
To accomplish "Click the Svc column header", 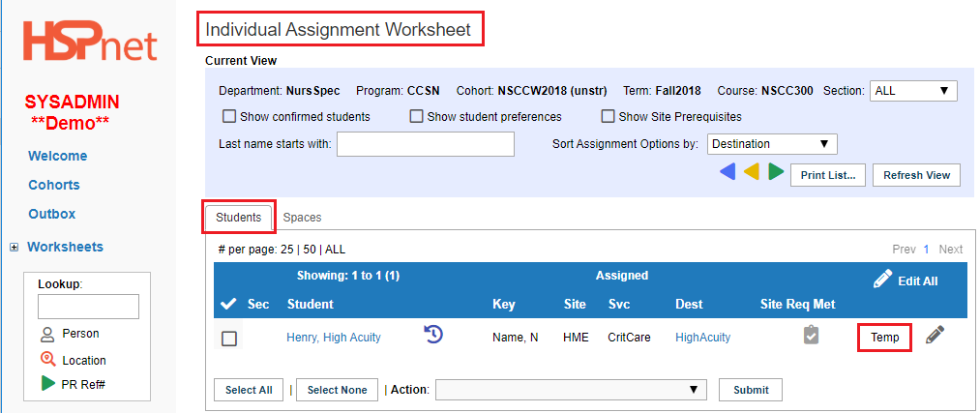I will click(619, 305).
